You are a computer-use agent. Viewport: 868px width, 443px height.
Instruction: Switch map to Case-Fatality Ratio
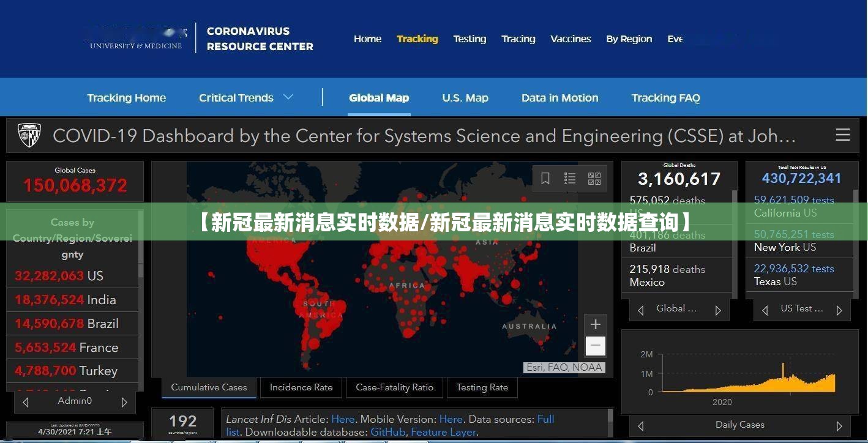tap(394, 387)
